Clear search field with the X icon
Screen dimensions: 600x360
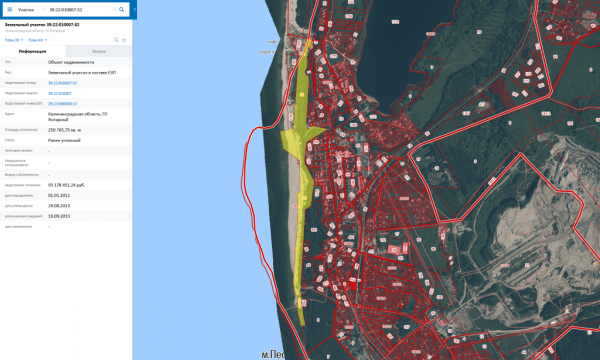coord(114,10)
